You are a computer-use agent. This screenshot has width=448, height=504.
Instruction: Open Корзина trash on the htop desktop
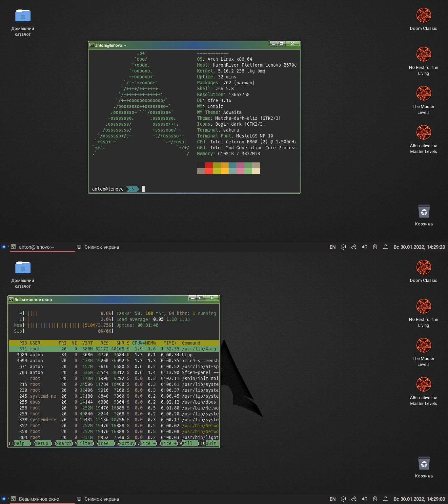pyautogui.click(x=424, y=467)
